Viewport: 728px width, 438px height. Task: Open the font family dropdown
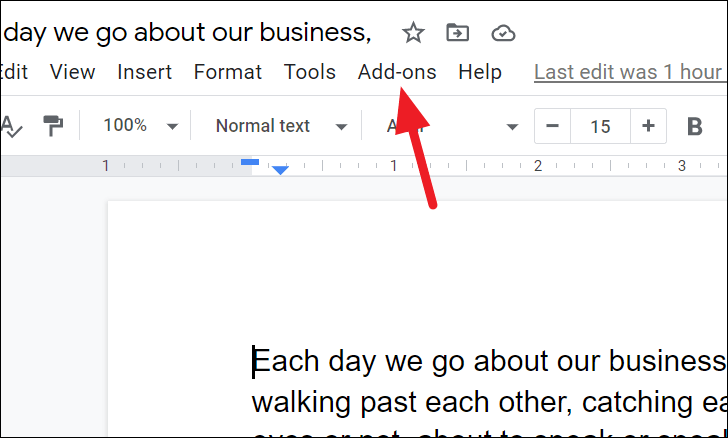click(452, 126)
